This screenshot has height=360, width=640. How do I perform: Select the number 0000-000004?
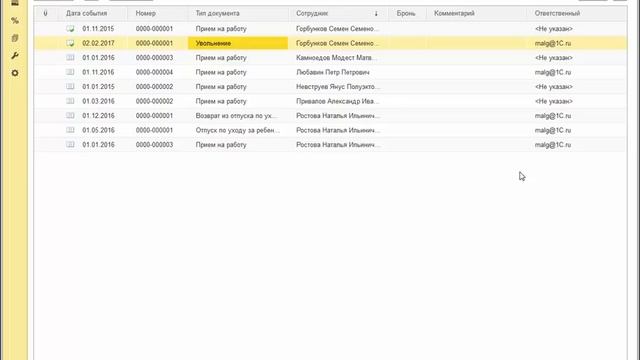point(154,72)
